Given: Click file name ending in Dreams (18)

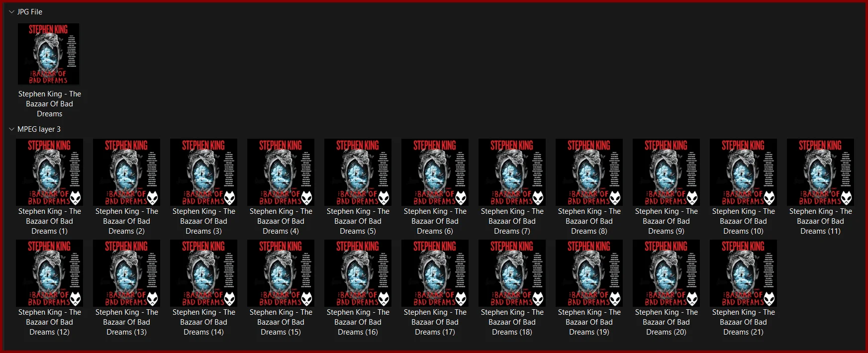Looking at the screenshot, I should click(512, 322).
